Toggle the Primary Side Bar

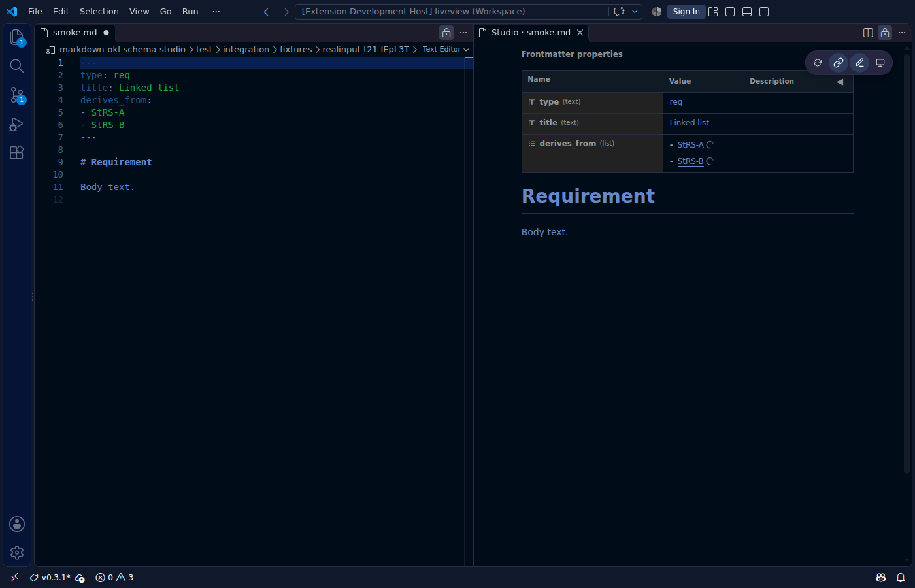coord(730,12)
